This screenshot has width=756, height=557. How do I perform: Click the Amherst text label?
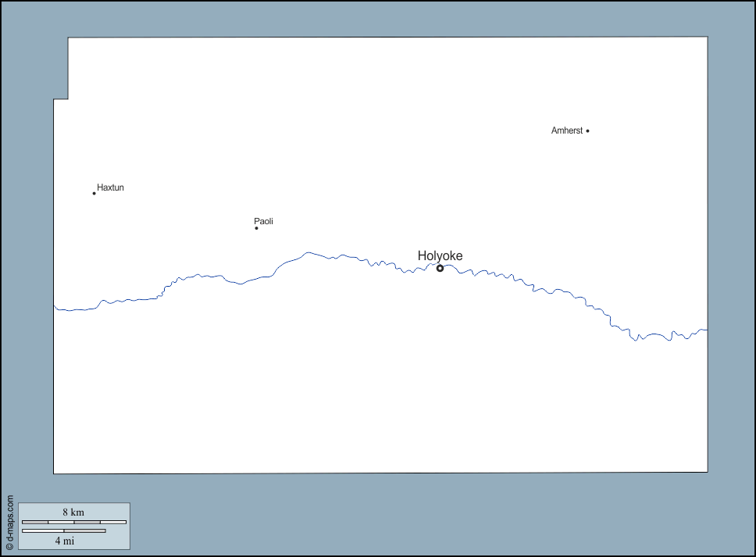coord(566,131)
